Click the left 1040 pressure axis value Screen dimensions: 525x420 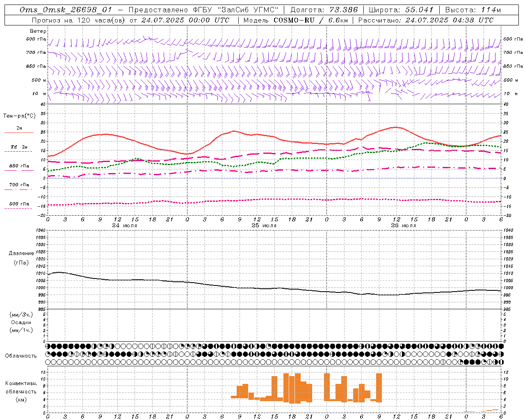[x=40, y=231]
